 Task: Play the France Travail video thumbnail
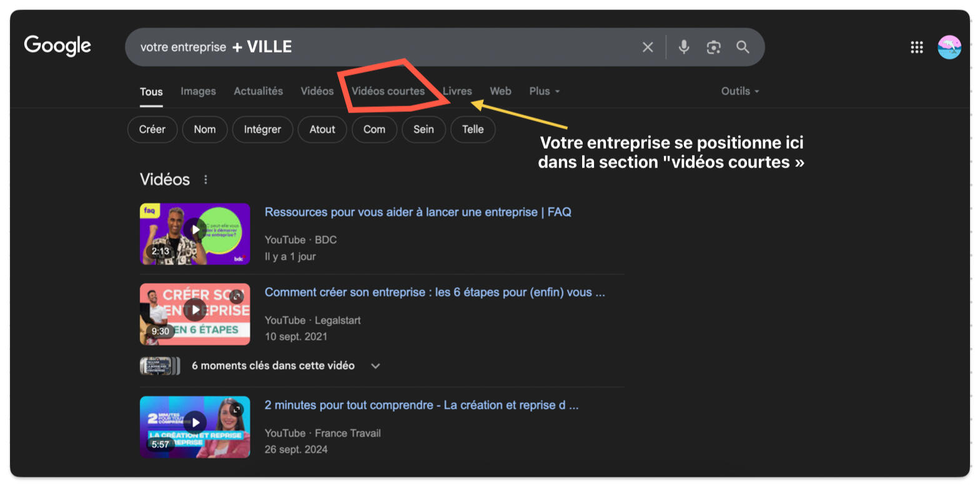(x=195, y=423)
